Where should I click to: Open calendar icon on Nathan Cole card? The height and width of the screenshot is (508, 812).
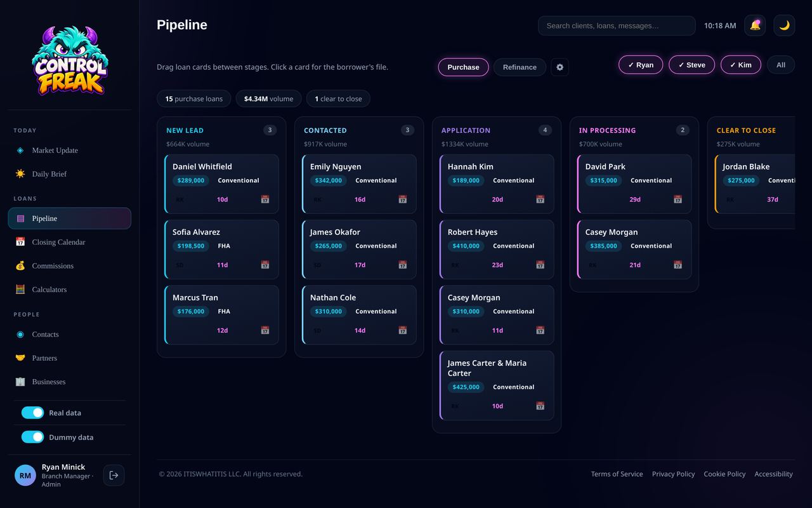tap(402, 330)
